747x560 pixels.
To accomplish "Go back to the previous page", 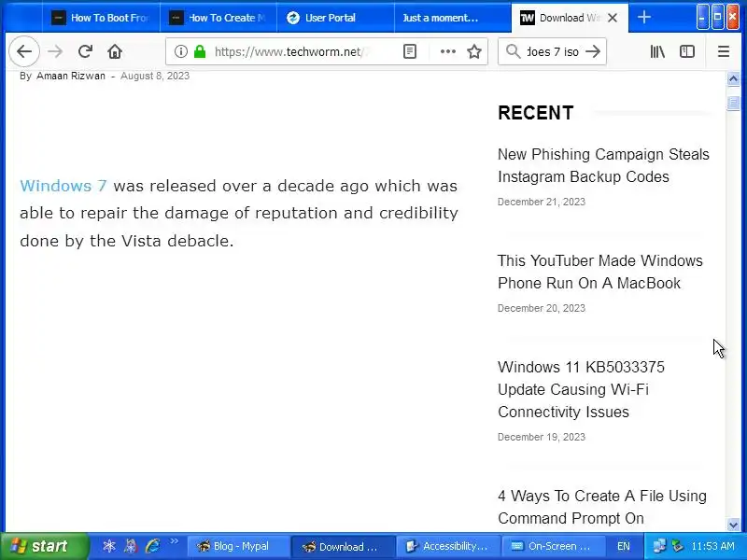I will pos(24,51).
